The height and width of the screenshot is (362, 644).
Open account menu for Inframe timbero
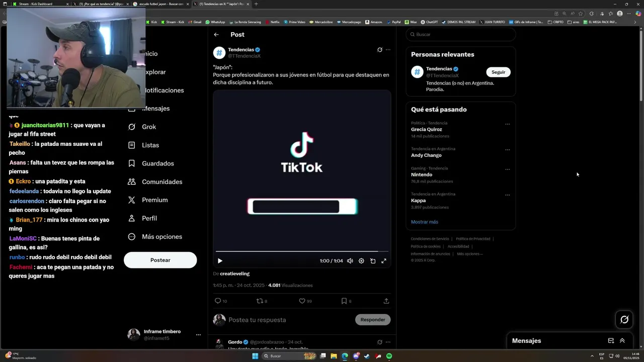(x=198, y=335)
